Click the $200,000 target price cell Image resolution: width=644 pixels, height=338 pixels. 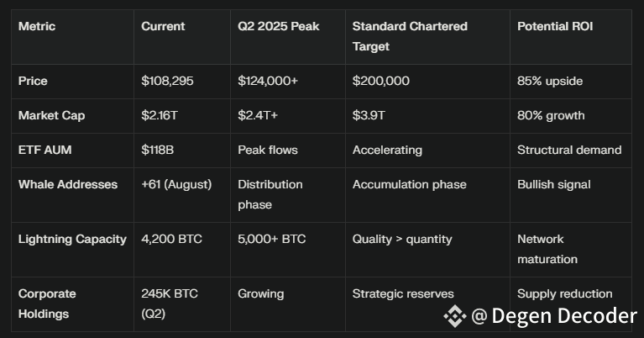tap(381, 82)
